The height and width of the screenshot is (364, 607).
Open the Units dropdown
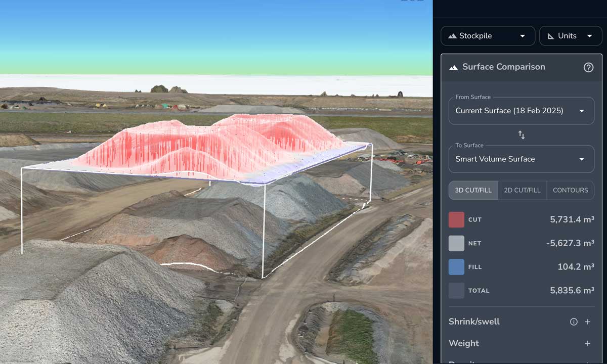(571, 36)
